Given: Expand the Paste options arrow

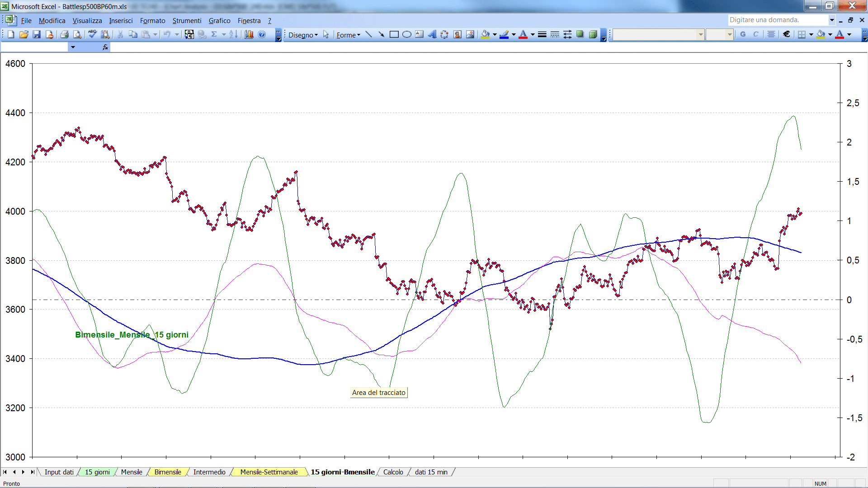Looking at the screenshot, I should point(155,34).
